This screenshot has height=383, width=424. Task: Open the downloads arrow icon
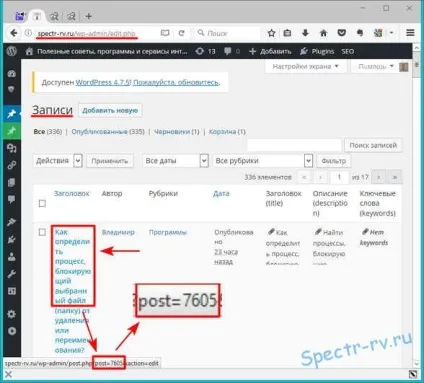[305, 33]
